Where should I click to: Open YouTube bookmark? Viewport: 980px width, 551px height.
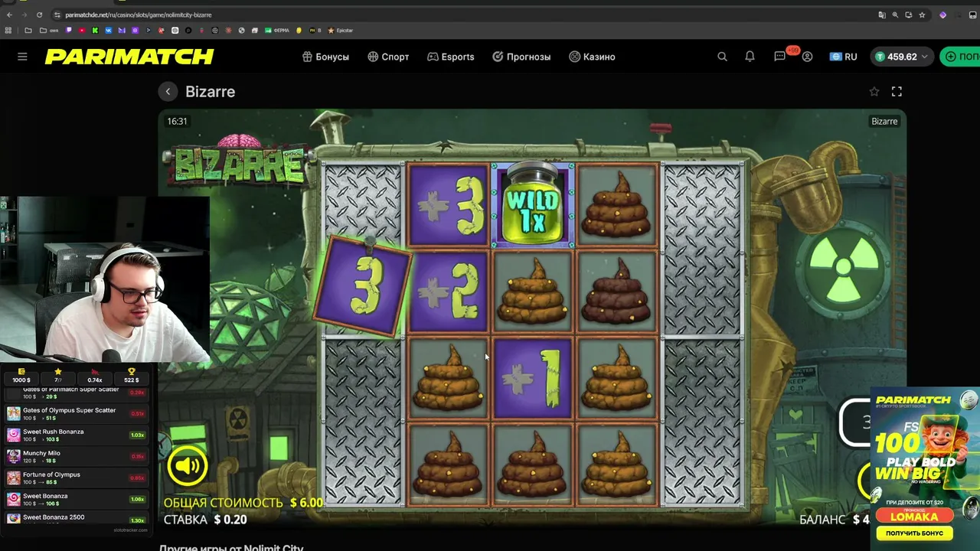(x=82, y=31)
